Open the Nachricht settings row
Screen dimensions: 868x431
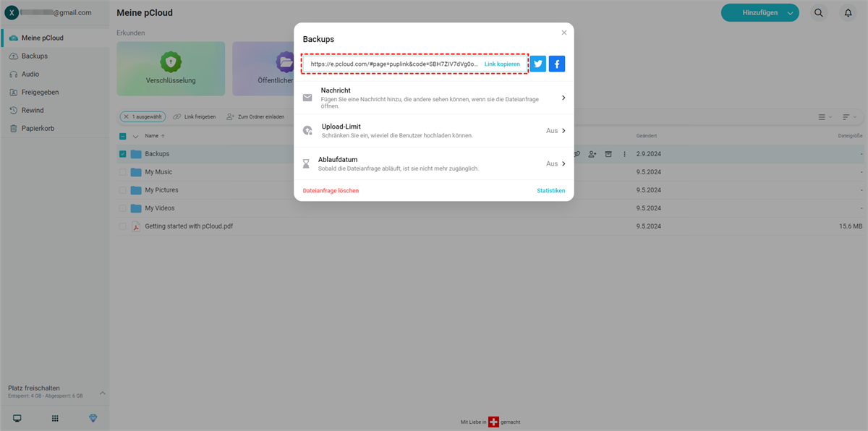coord(434,98)
